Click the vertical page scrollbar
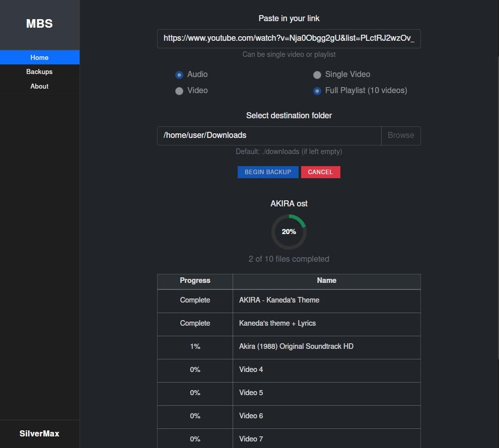 coord(497,207)
